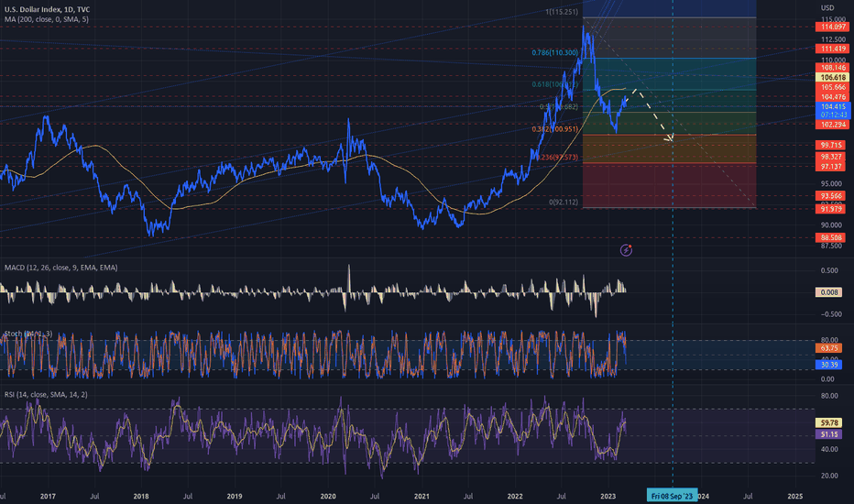Click the 91.979 red price label
Viewport: 854px width, 504px height.
(x=830, y=209)
